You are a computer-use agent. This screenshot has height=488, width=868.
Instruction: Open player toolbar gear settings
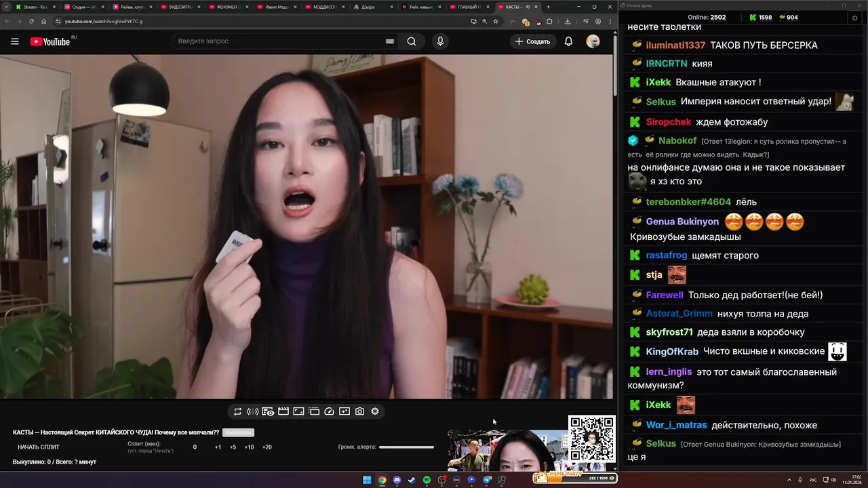click(375, 411)
